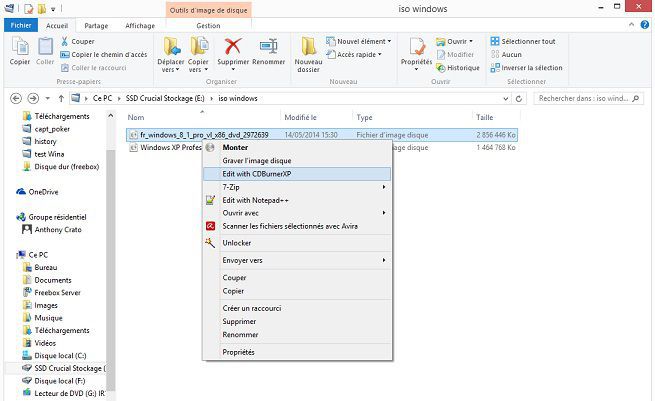Click SSD Crucial Stockage (E:) breadcrumb
Screen dimensions: 655x401
[x=165, y=99]
